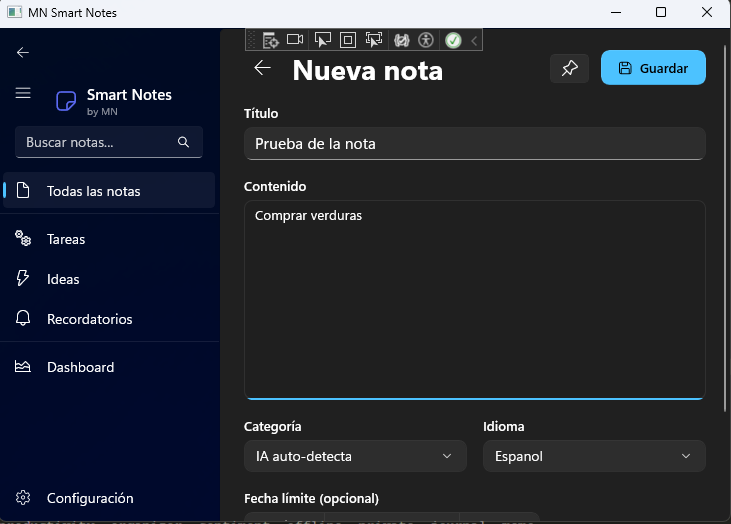Minimize the MN Smart Notes window
Screen dimensions: 731x524
coord(616,13)
